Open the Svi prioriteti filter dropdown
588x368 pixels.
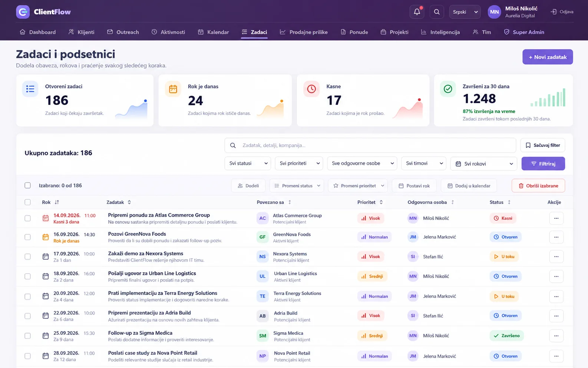point(299,163)
